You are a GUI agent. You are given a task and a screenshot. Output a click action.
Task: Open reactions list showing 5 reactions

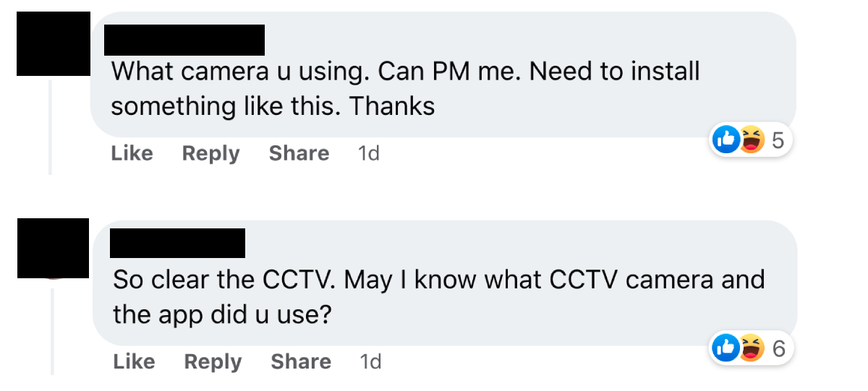pyautogui.click(x=778, y=139)
